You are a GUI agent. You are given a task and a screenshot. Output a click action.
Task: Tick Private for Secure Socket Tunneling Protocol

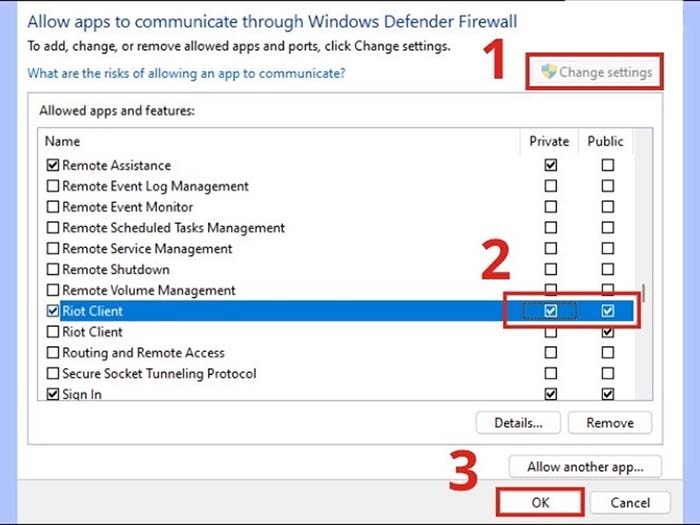(550, 373)
